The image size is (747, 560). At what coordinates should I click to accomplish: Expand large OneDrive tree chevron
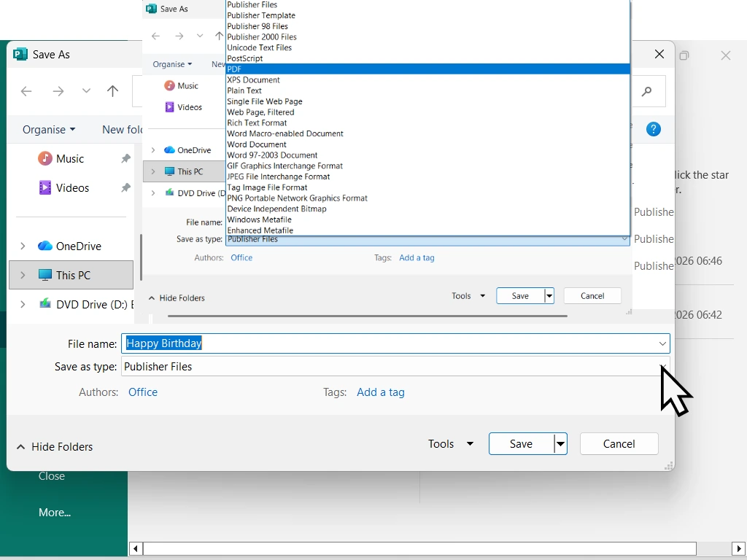tap(23, 246)
